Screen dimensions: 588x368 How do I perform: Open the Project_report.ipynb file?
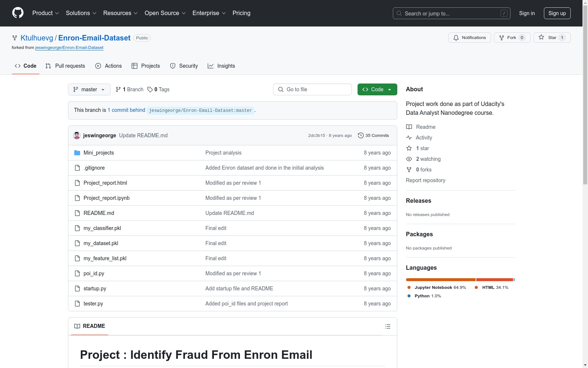tap(107, 198)
